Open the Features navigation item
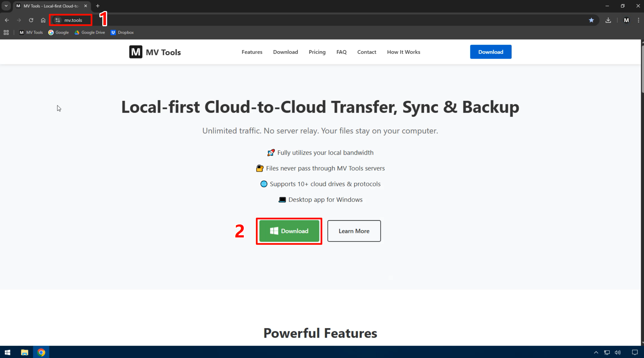This screenshot has width=644, height=358. point(252,52)
